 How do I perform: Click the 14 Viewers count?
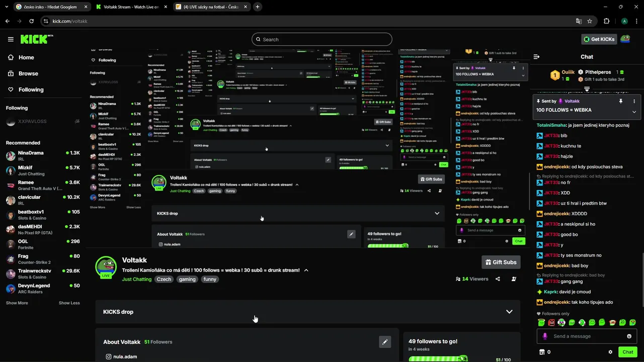[x=472, y=279]
